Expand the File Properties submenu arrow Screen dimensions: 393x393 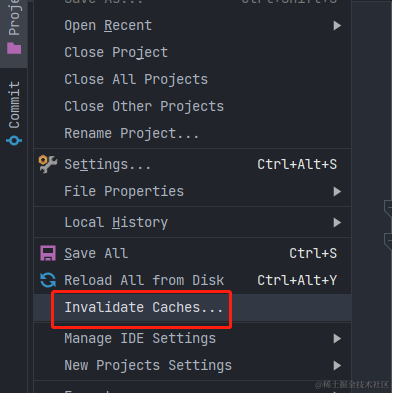point(337,191)
